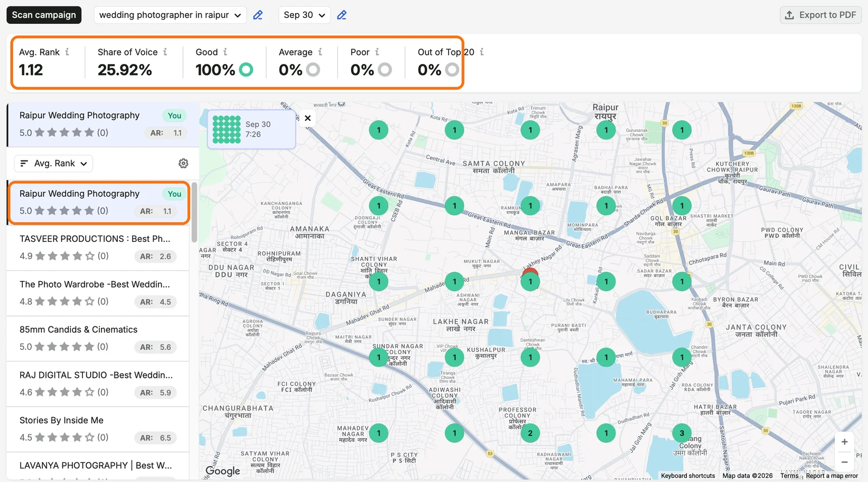The width and height of the screenshot is (868, 482).
Task: Click the competitor list scrollbar
Action: click(x=194, y=213)
